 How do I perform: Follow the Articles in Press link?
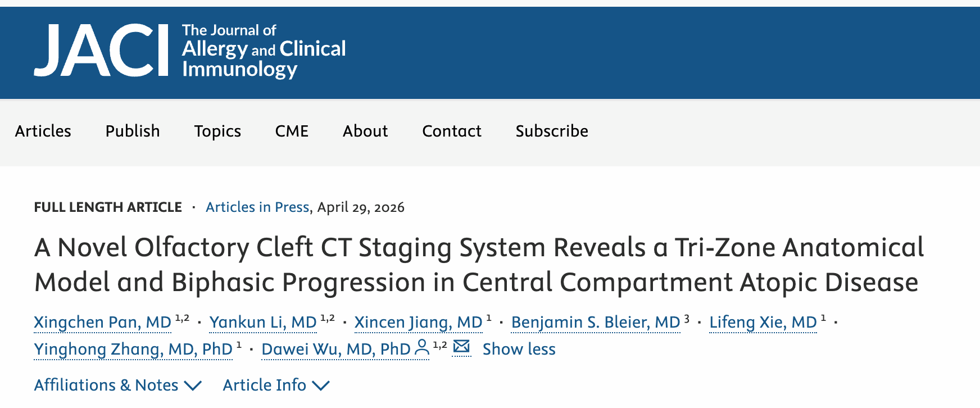pyautogui.click(x=257, y=207)
